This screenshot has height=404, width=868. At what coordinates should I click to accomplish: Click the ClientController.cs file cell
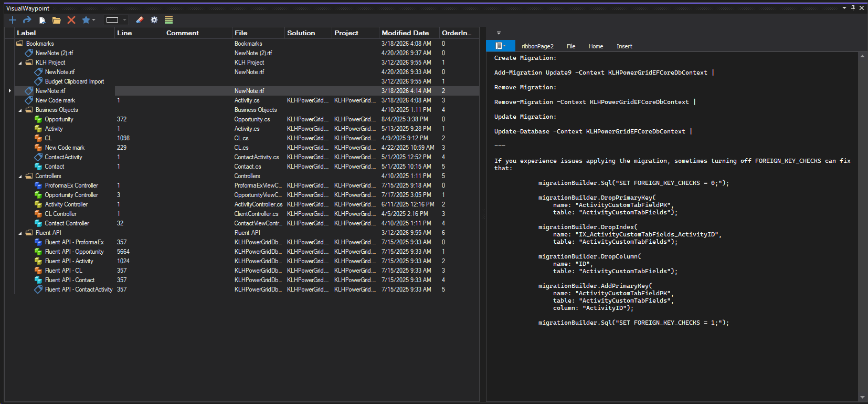click(257, 214)
